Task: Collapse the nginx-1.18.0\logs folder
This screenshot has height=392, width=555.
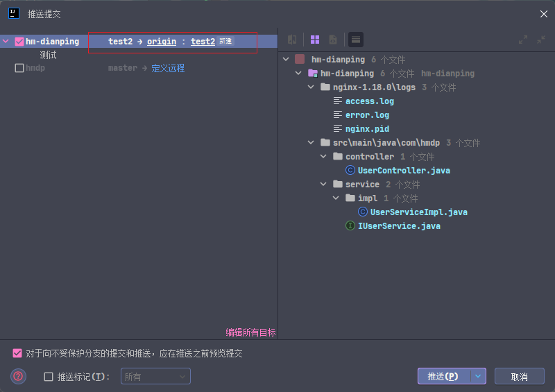Action: click(x=311, y=87)
